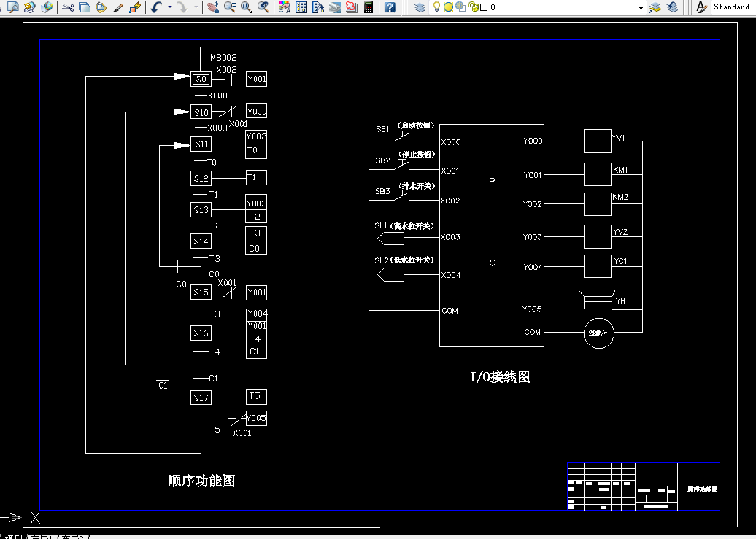Select the Cut scissors tool
Image resolution: width=756 pixels, height=539 pixels.
click(x=68, y=7)
